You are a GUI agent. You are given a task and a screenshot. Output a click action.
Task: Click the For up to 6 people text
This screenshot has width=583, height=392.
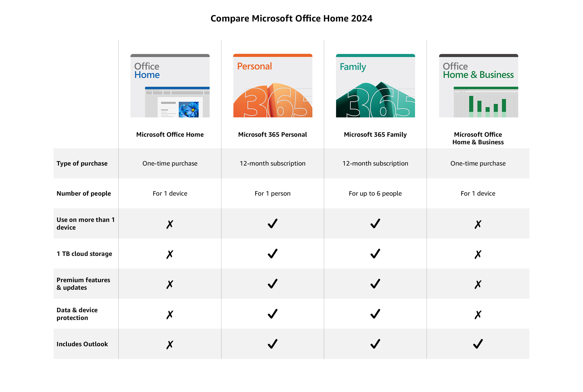pos(375,193)
